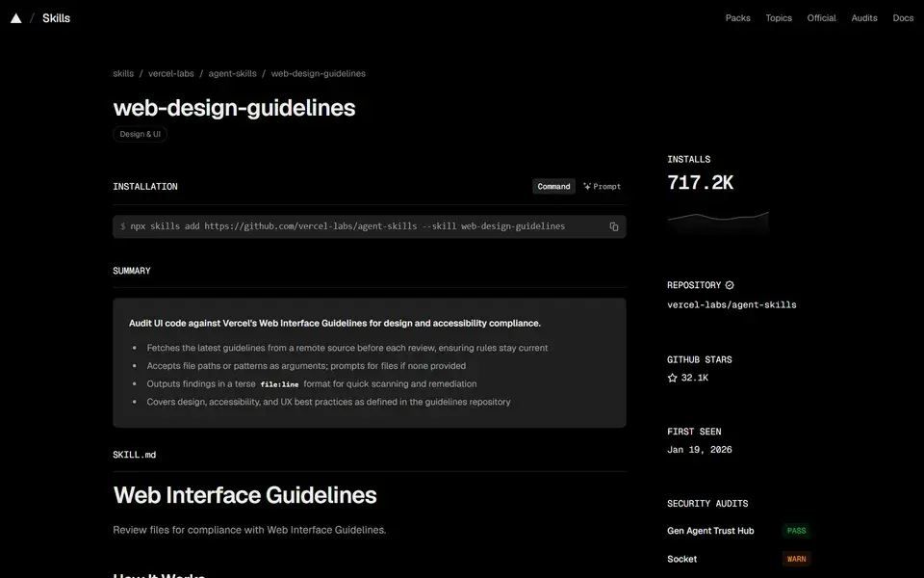
Task: Click the file:line inline code
Action: [x=279, y=384]
